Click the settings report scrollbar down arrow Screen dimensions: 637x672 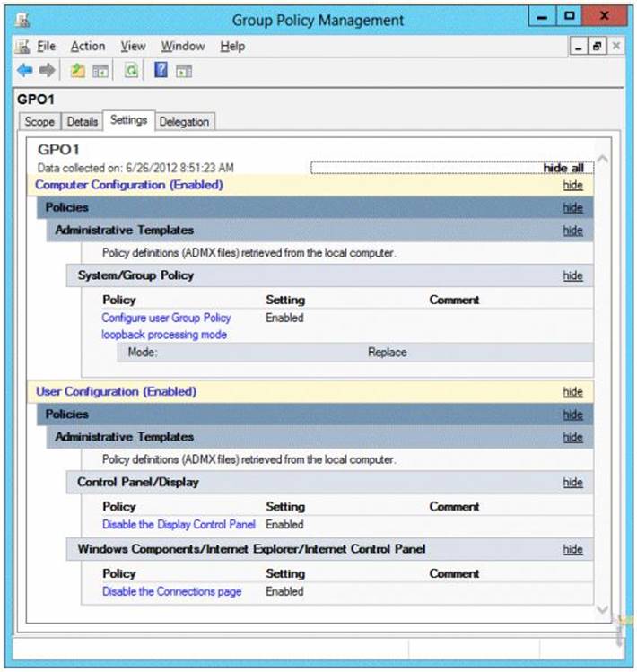click(602, 609)
